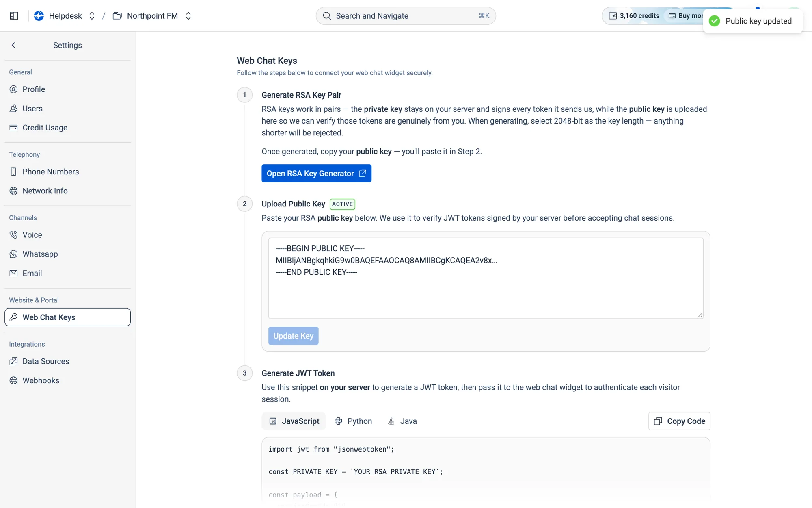The image size is (812, 508).
Task: Click the Update Key button
Action: 293,336
